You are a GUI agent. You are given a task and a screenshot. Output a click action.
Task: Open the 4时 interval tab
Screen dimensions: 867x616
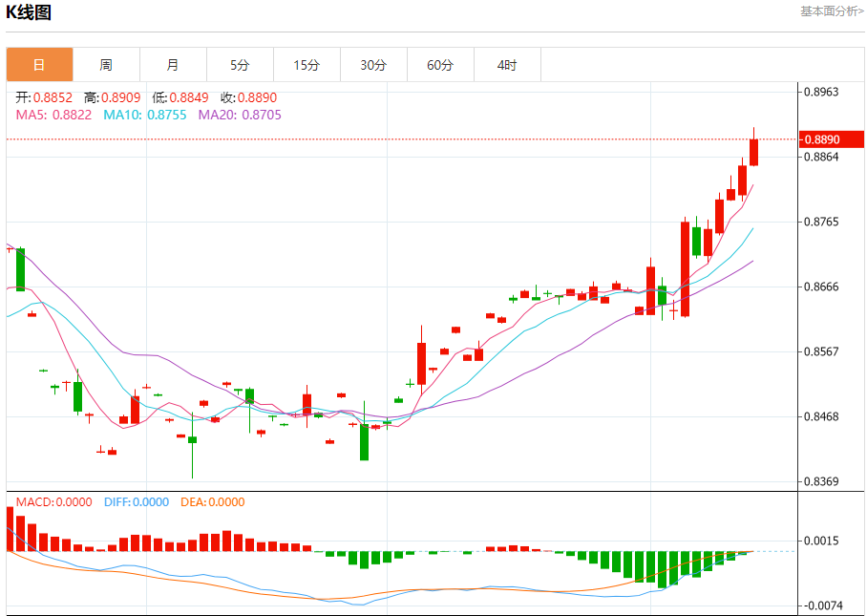point(508,65)
